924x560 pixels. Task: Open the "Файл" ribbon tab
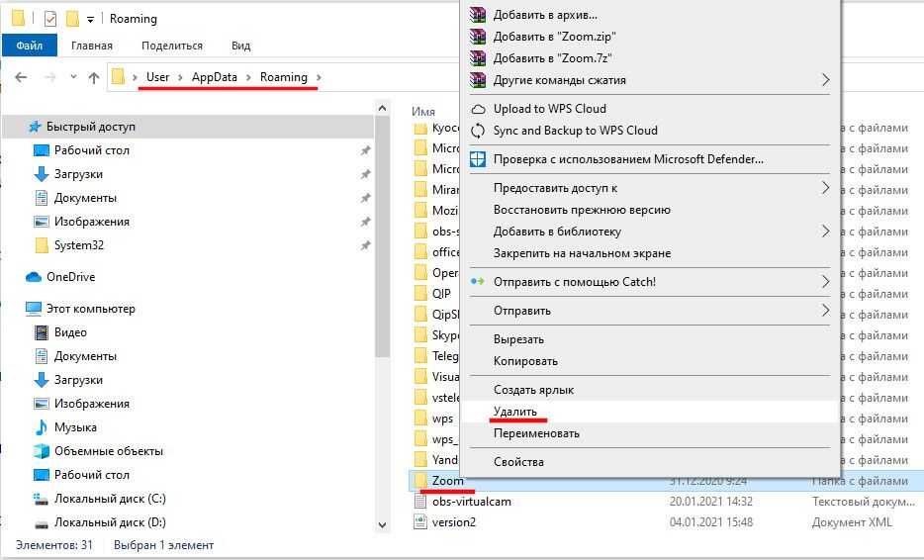30,46
